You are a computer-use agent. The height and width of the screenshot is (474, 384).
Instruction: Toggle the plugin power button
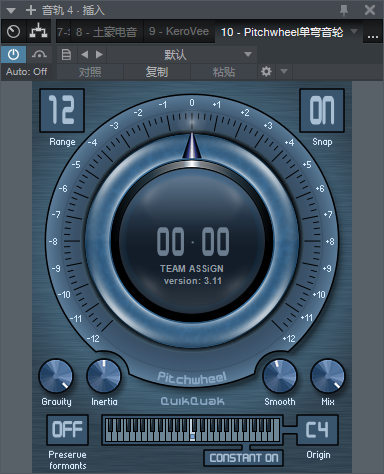pyautogui.click(x=13, y=55)
